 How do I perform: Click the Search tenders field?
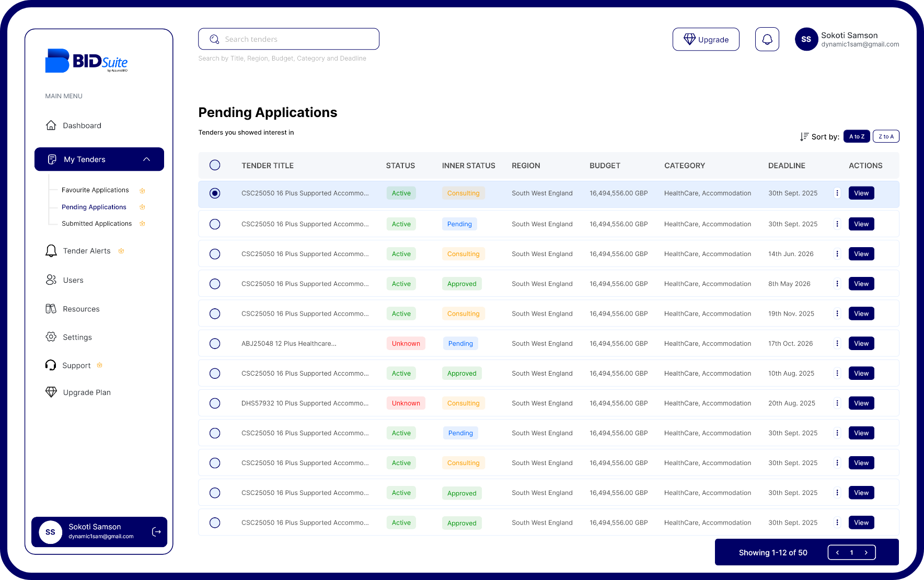click(288, 39)
